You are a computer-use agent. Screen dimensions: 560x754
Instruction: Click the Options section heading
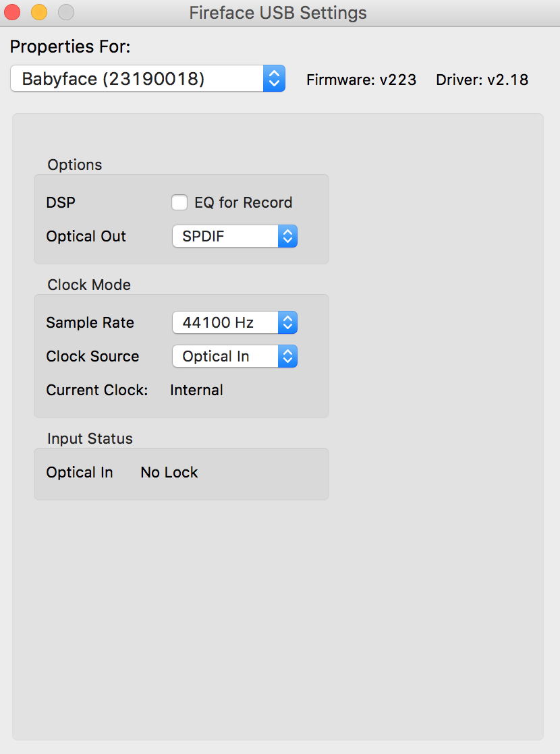pos(75,165)
